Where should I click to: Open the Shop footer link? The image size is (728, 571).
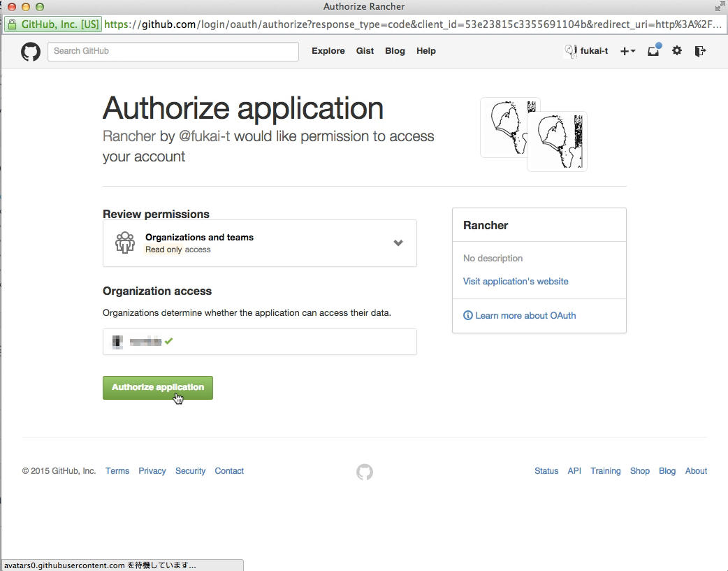(x=640, y=470)
